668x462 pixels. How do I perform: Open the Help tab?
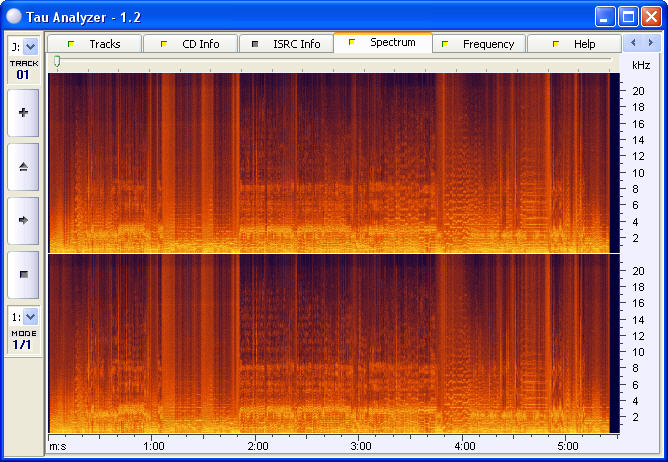(x=574, y=44)
